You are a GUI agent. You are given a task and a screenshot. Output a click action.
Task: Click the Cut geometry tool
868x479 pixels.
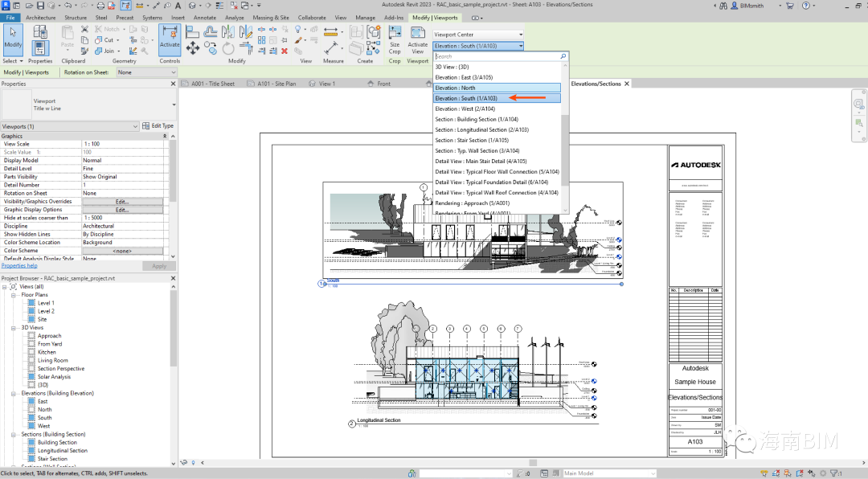104,40
